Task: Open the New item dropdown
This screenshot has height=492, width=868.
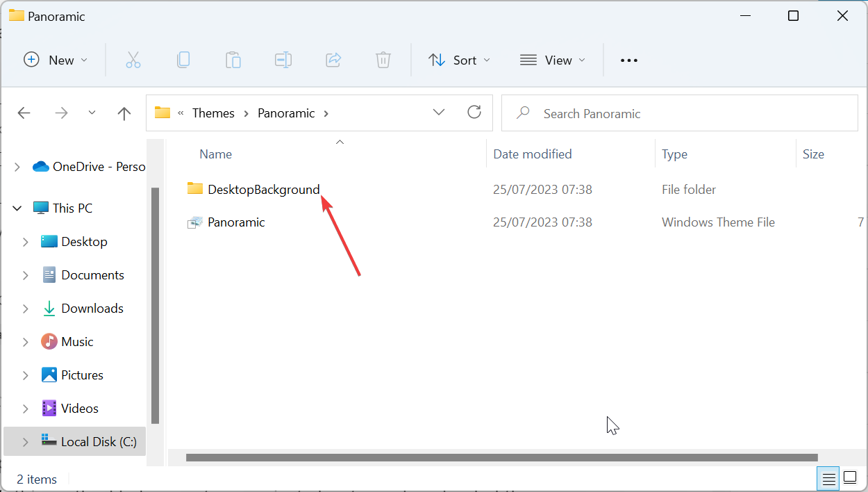Action: (56, 60)
